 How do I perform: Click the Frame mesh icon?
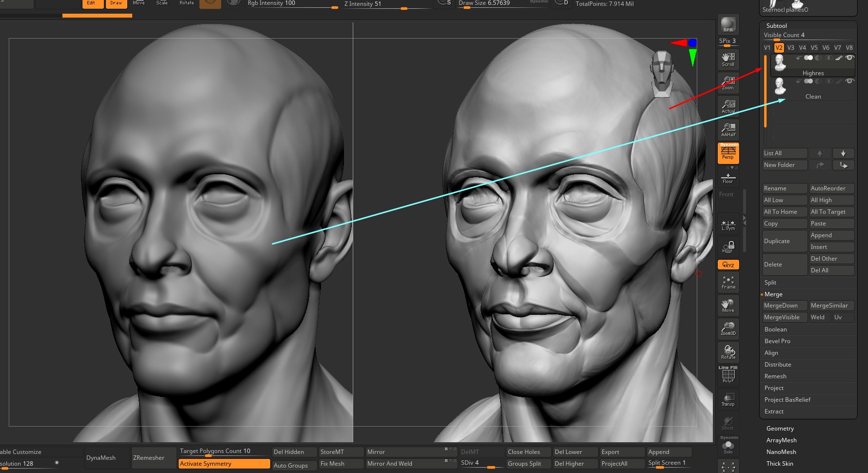[x=727, y=281]
